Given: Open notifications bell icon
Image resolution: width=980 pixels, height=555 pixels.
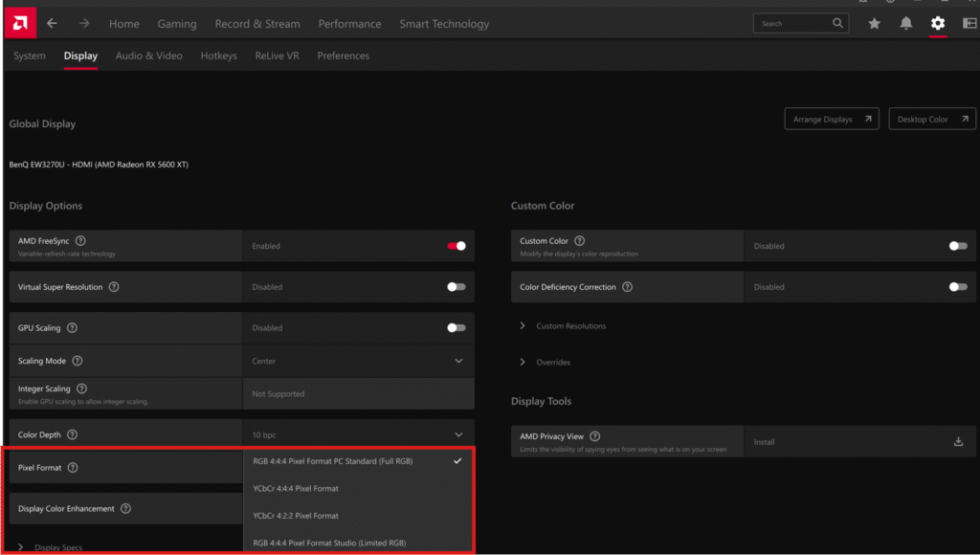Looking at the screenshot, I should 905,23.
